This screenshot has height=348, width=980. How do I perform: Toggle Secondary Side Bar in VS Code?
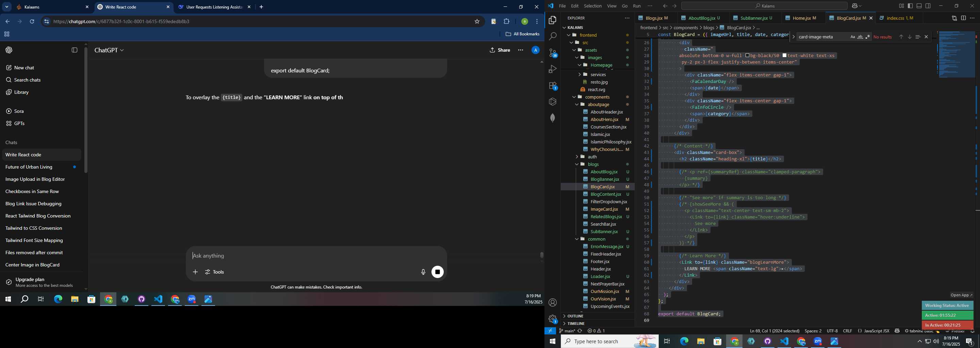928,6
